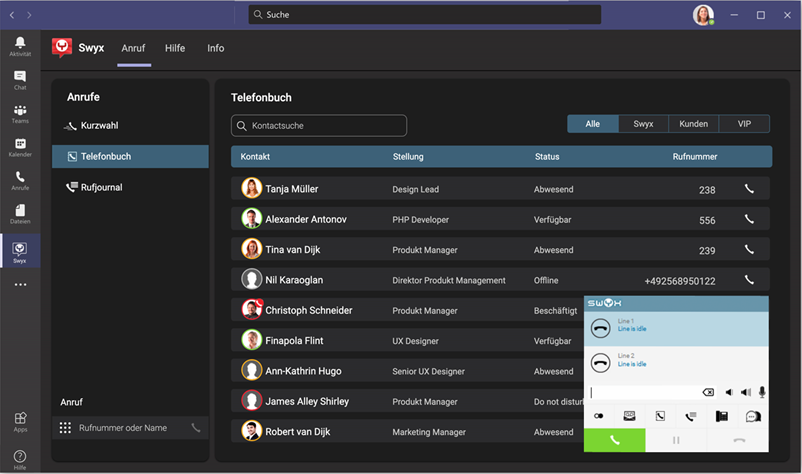Switch to the Anruf tab

[133, 48]
